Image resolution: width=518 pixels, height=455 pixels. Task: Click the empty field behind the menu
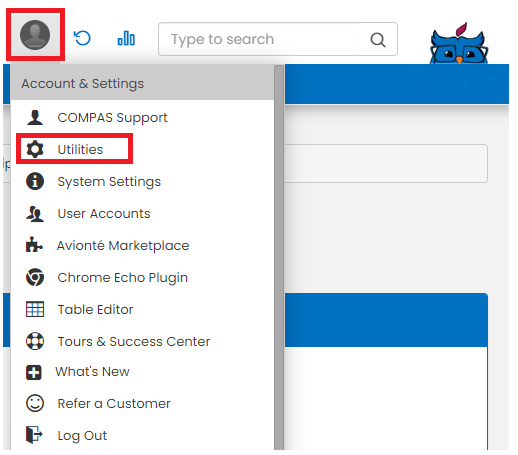[x=386, y=163]
